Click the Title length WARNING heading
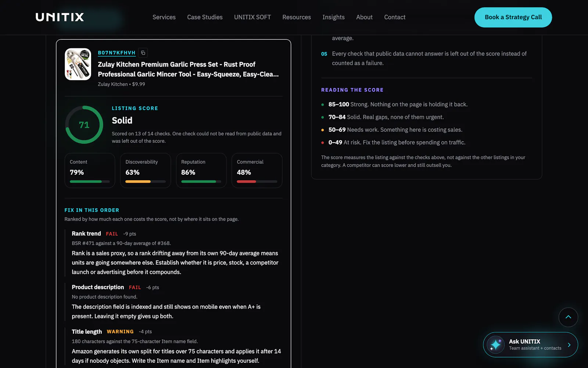The height and width of the screenshot is (368, 588). pyautogui.click(x=103, y=332)
